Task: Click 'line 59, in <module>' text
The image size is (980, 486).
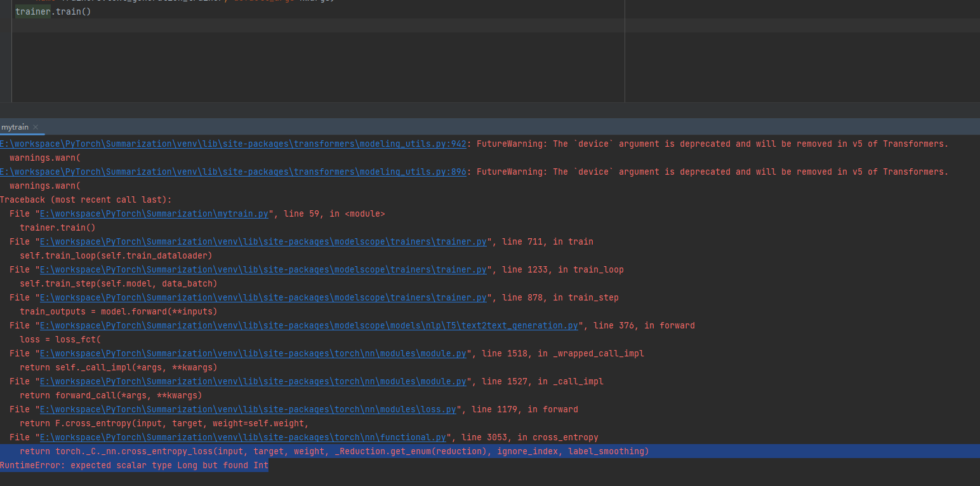Action: point(334,214)
